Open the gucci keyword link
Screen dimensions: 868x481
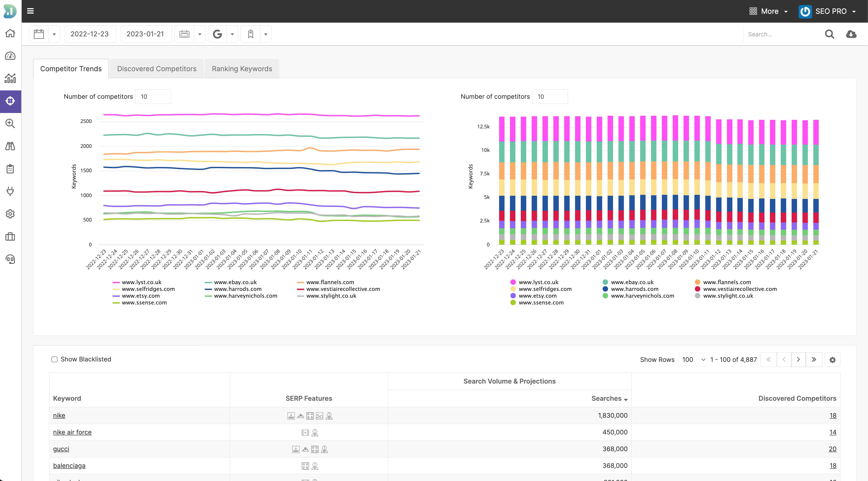coord(61,449)
